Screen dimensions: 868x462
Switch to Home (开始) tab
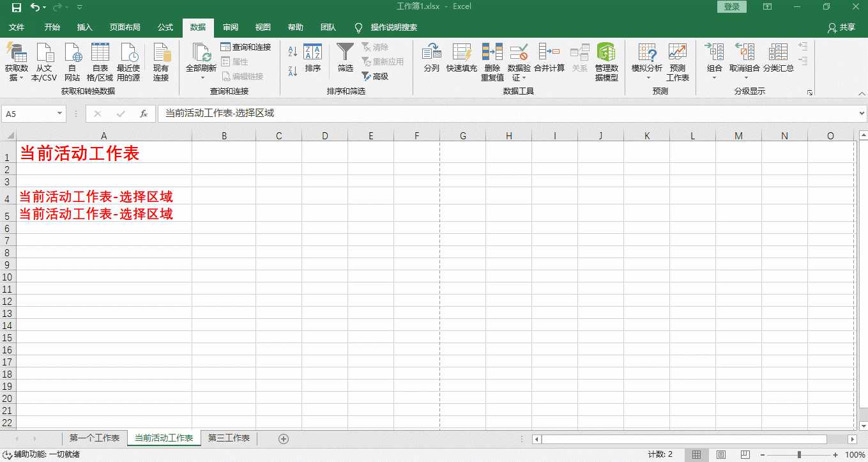click(x=52, y=27)
